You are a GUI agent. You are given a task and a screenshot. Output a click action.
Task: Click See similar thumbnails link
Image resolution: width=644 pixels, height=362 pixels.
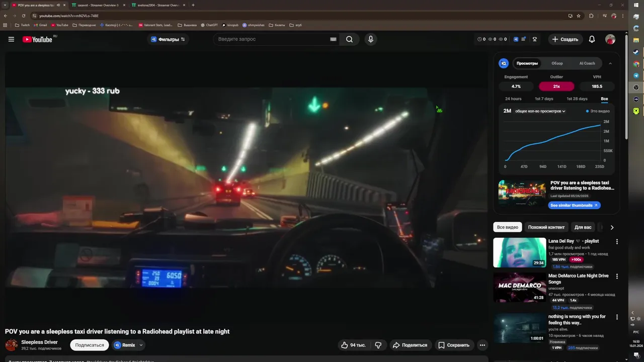point(574,205)
